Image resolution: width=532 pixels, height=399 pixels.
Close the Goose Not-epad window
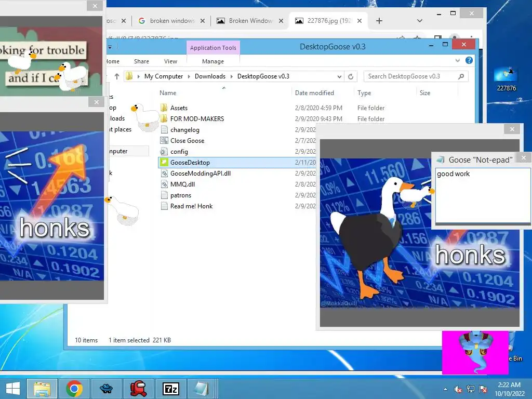coord(523,158)
